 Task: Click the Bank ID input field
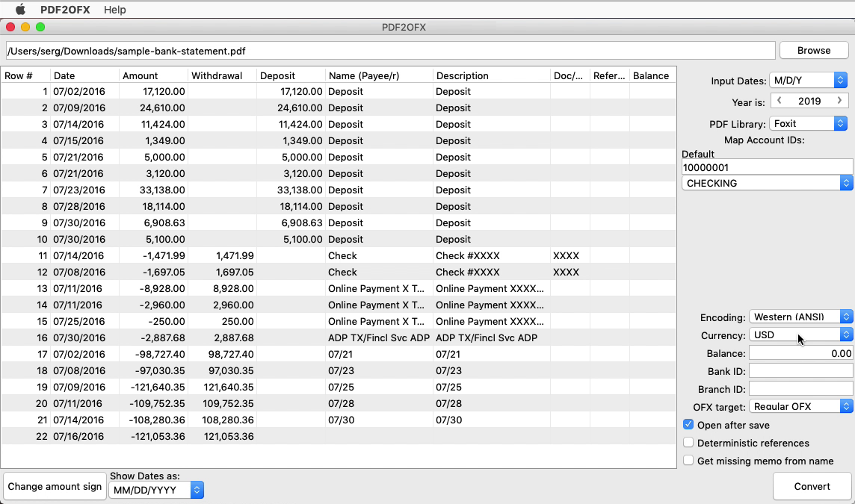coord(801,371)
